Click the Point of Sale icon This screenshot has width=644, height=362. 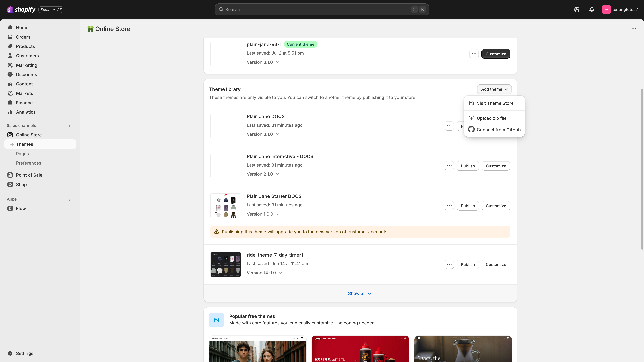point(10,175)
